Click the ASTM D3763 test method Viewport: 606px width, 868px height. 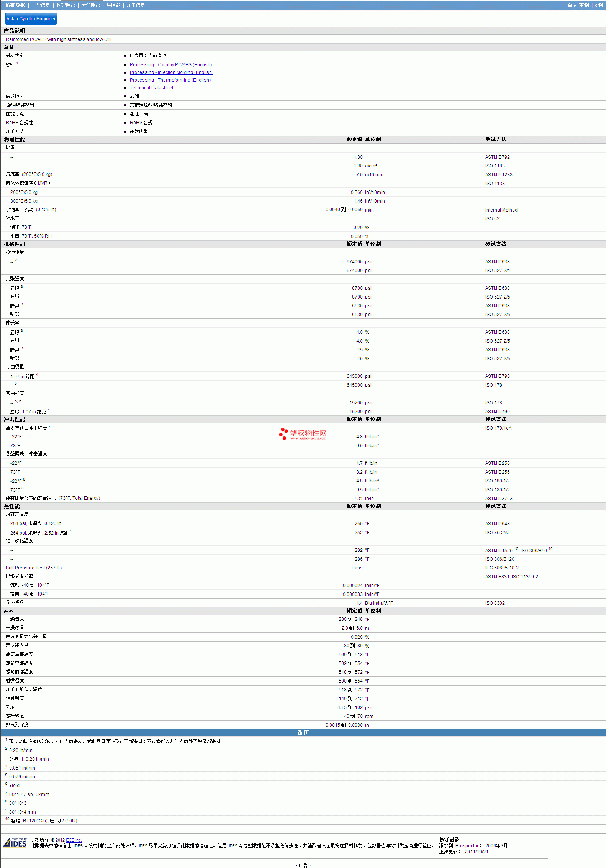click(498, 499)
